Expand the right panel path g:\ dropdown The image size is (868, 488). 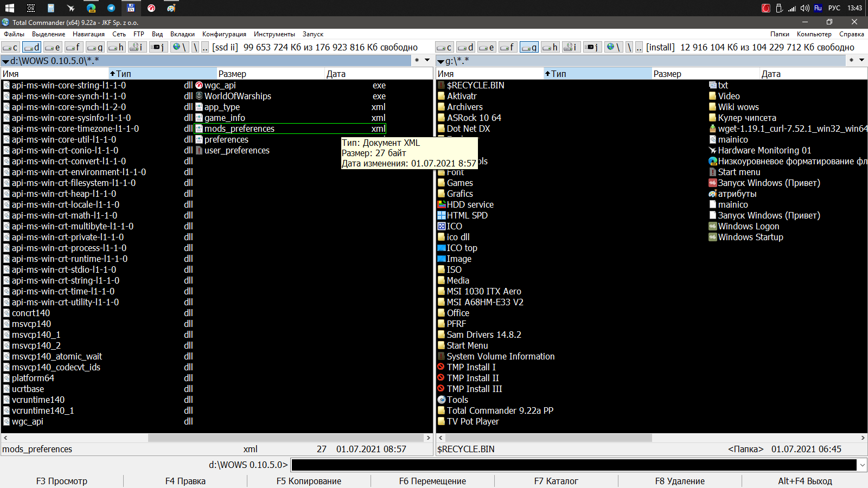coord(441,61)
